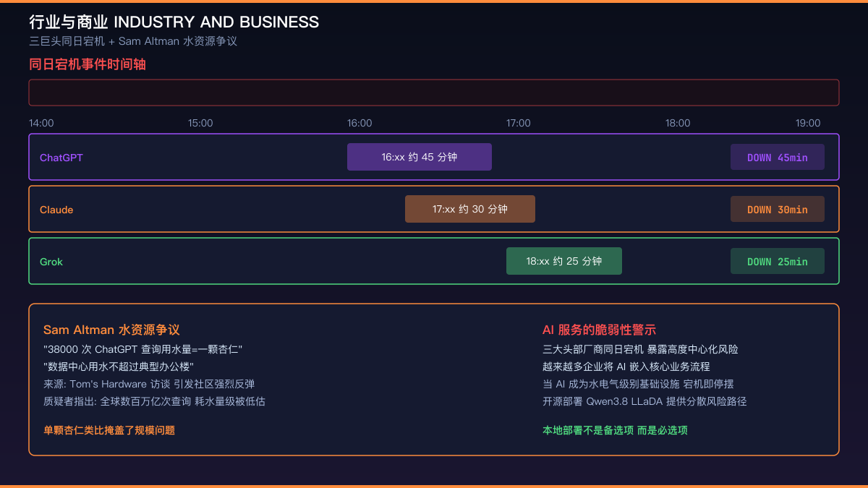Click the Claude 17:xx outage bar
This screenshot has width=868, height=488.
[x=470, y=209]
